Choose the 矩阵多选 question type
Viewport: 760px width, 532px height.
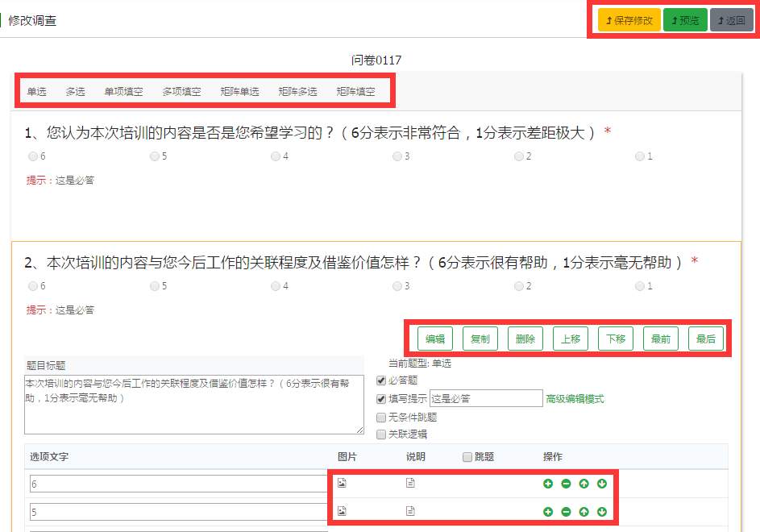(x=297, y=92)
